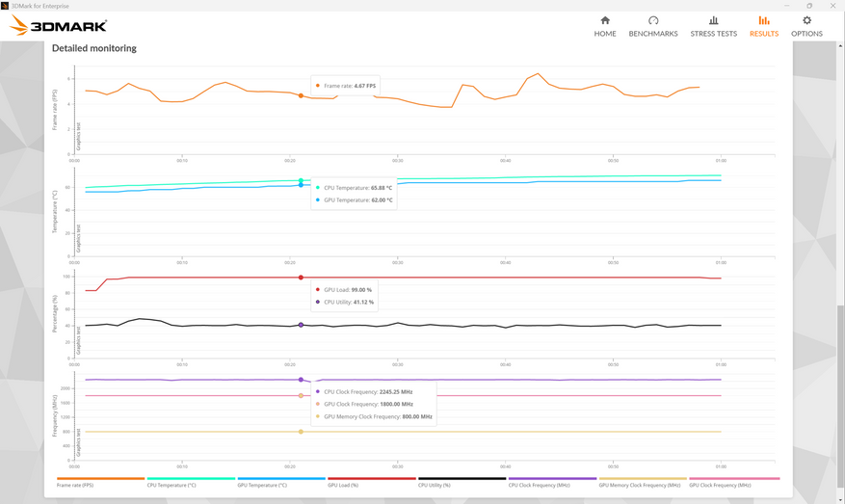The image size is (845, 504).
Task: Click the red GPU Load data point
Action: (x=301, y=278)
